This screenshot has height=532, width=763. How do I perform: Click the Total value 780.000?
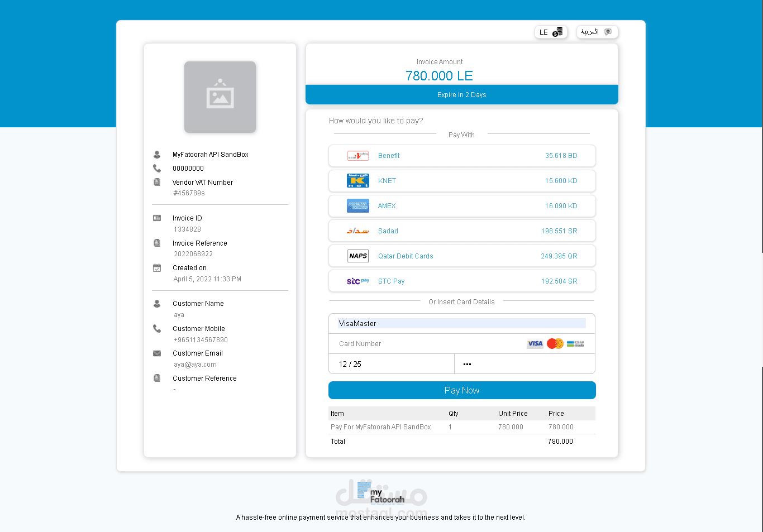560,442
